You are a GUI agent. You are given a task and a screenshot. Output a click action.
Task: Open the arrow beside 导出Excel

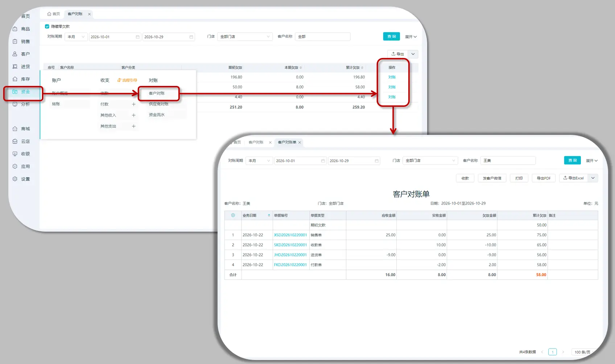click(593, 178)
